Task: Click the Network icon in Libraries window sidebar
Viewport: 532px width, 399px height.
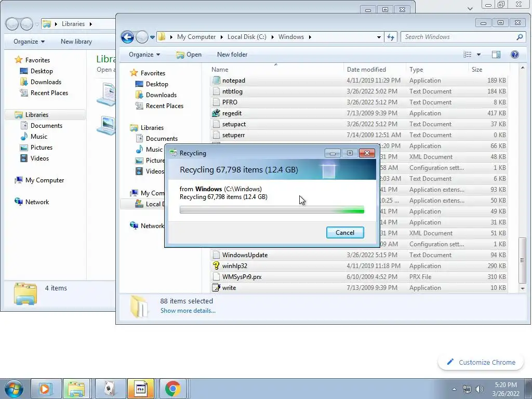Action: pos(18,202)
